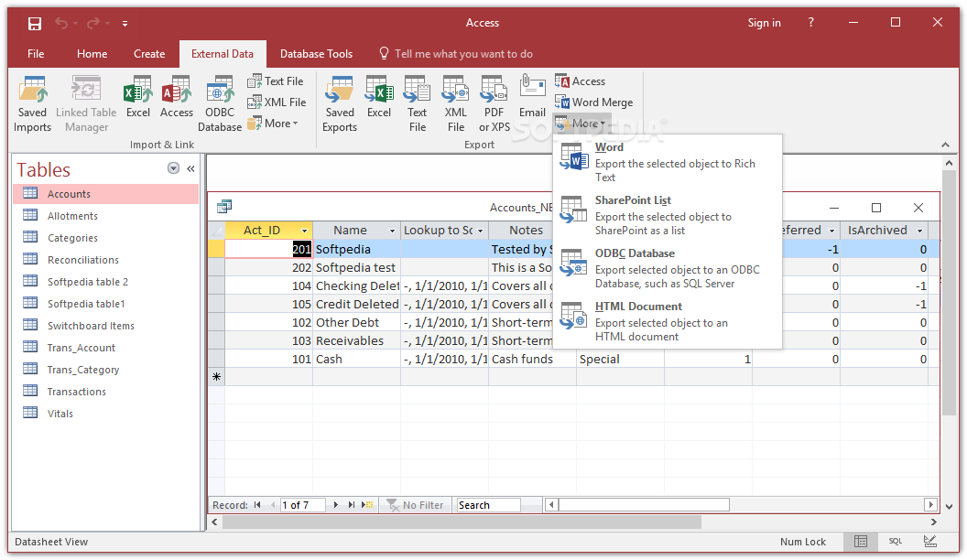Select the new record row selector asterisk
Screen dimensions: 967x560
216,377
